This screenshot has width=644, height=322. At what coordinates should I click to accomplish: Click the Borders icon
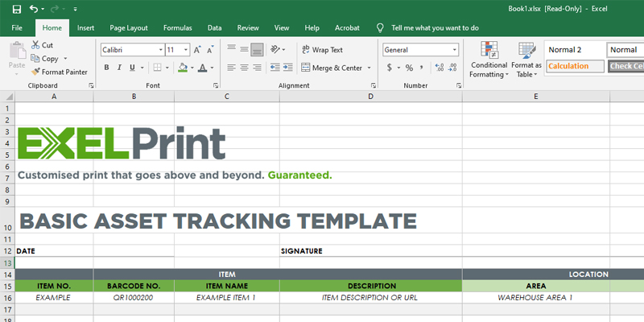tap(157, 68)
